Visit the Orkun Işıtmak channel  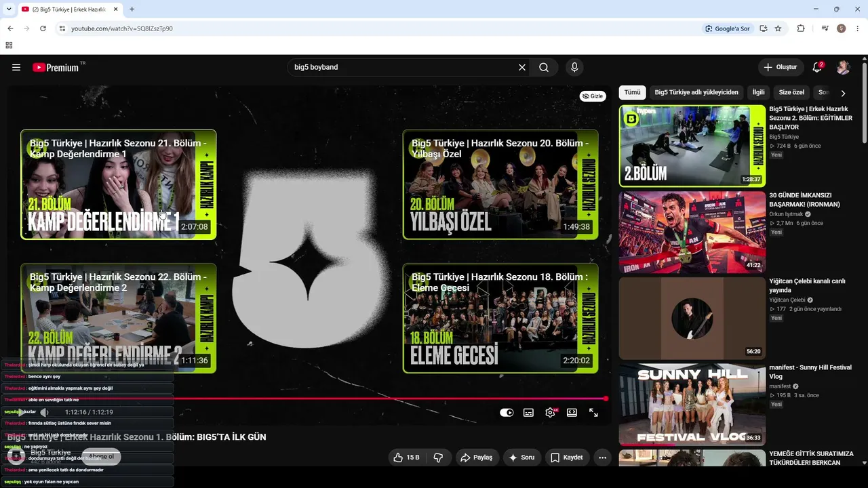tap(786, 214)
